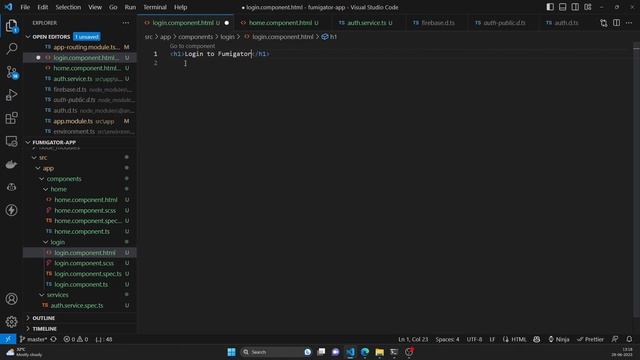The width and height of the screenshot is (640, 360).
Task: Click the Ninja status bar item
Action: pos(559,339)
